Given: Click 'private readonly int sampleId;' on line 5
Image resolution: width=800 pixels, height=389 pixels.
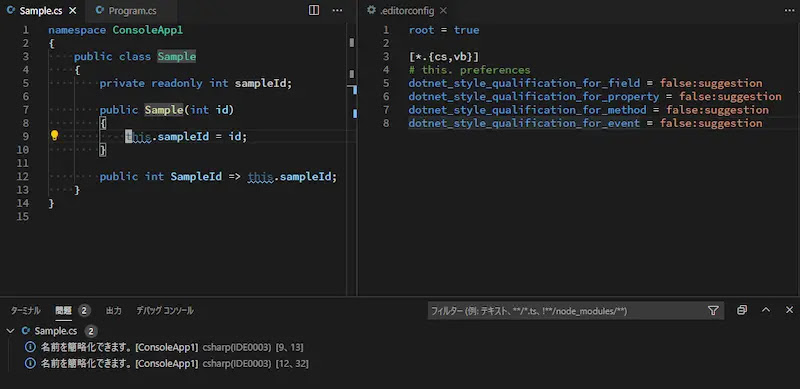Looking at the screenshot, I should [195, 83].
